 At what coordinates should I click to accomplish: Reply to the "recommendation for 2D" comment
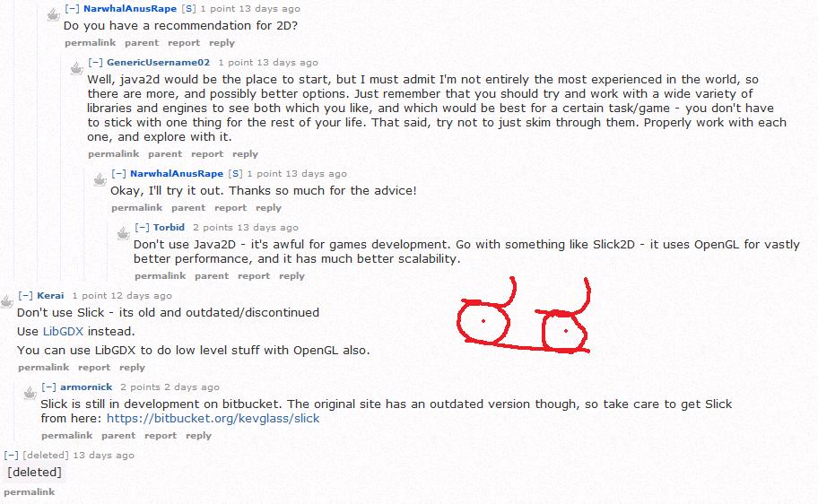point(222,43)
